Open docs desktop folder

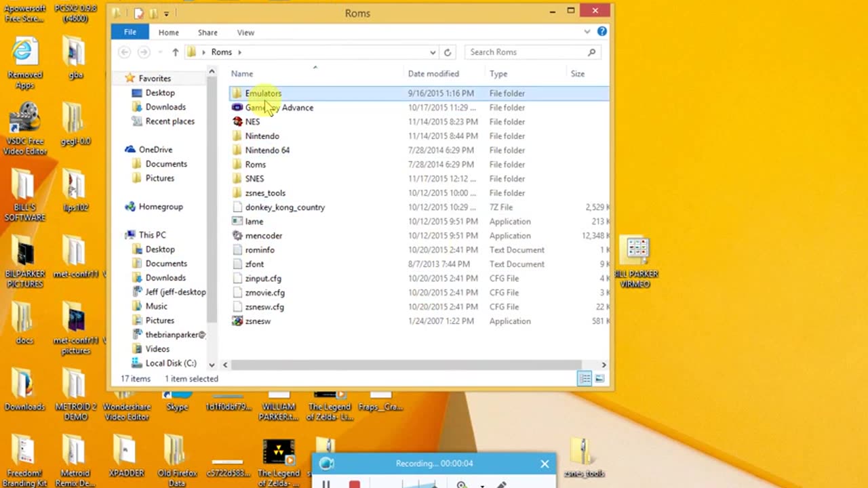[x=25, y=323]
